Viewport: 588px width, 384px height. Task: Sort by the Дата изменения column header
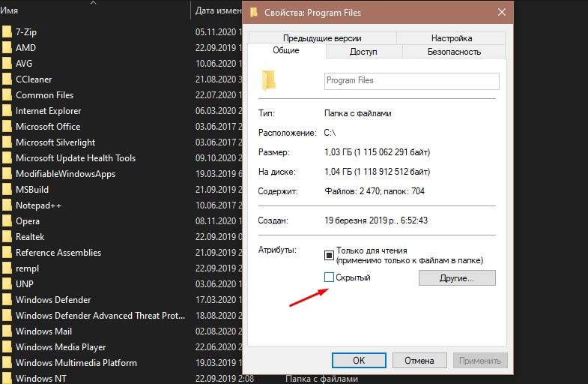[x=216, y=11]
